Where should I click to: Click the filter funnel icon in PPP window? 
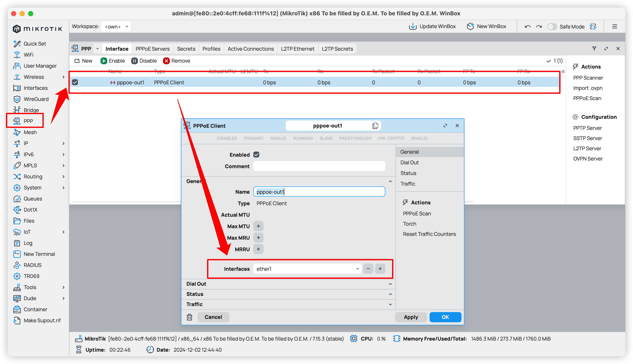(594, 49)
